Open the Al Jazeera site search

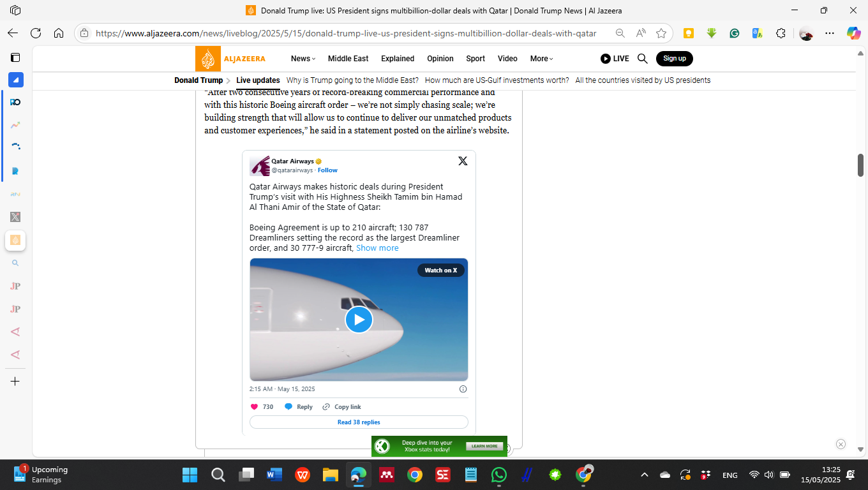coord(643,59)
